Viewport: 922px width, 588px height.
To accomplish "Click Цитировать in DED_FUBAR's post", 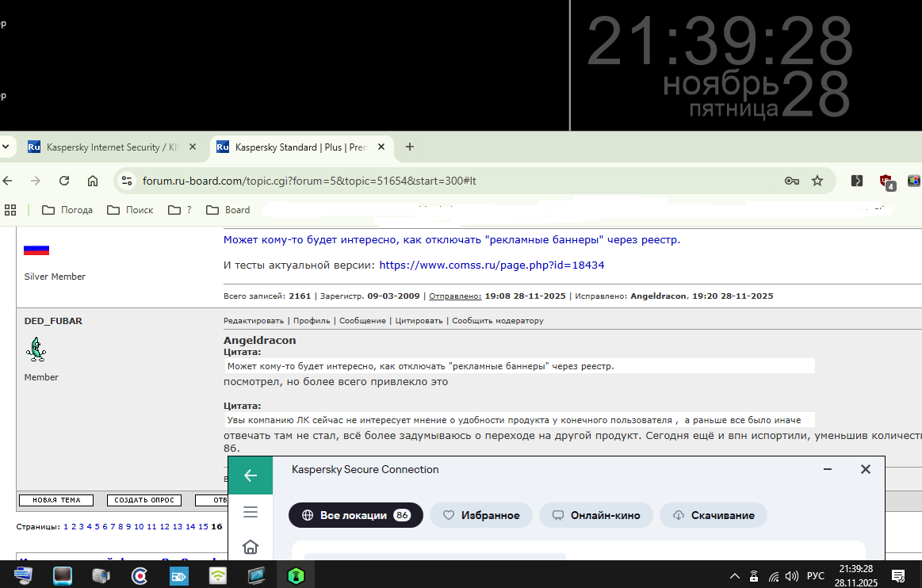I will pos(419,320).
